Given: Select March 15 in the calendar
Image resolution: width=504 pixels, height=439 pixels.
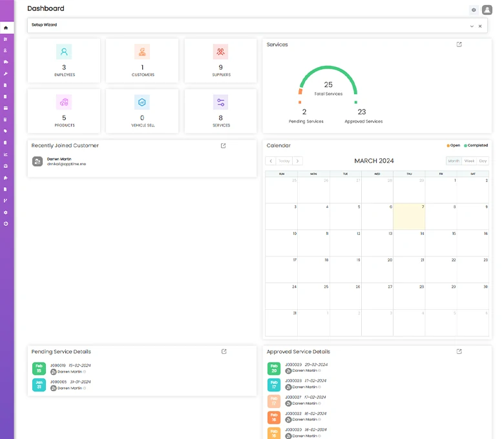Looking at the screenshot, I should [x=441, y=243].
